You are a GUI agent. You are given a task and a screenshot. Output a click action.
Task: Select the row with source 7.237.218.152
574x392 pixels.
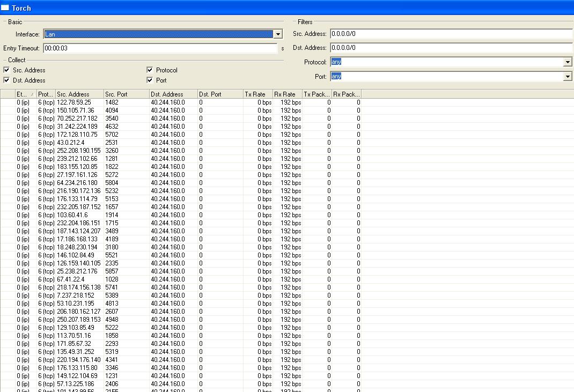(x=181, y=295)
